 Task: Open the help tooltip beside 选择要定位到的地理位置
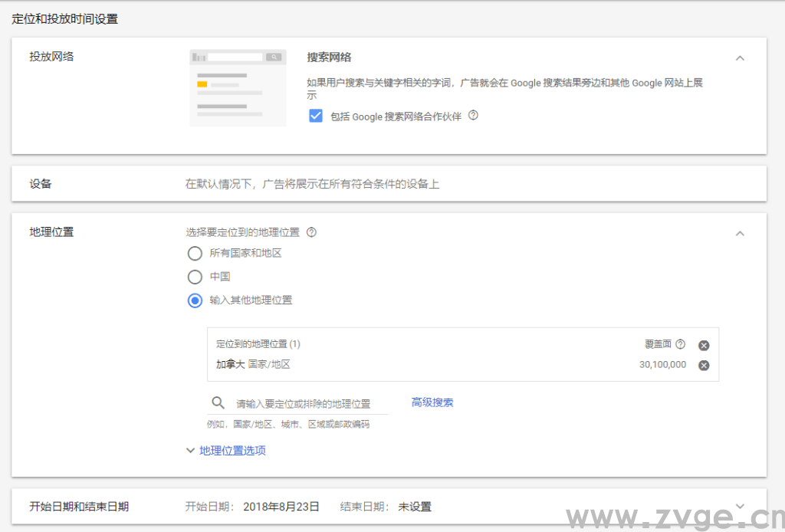coord(310,232)
